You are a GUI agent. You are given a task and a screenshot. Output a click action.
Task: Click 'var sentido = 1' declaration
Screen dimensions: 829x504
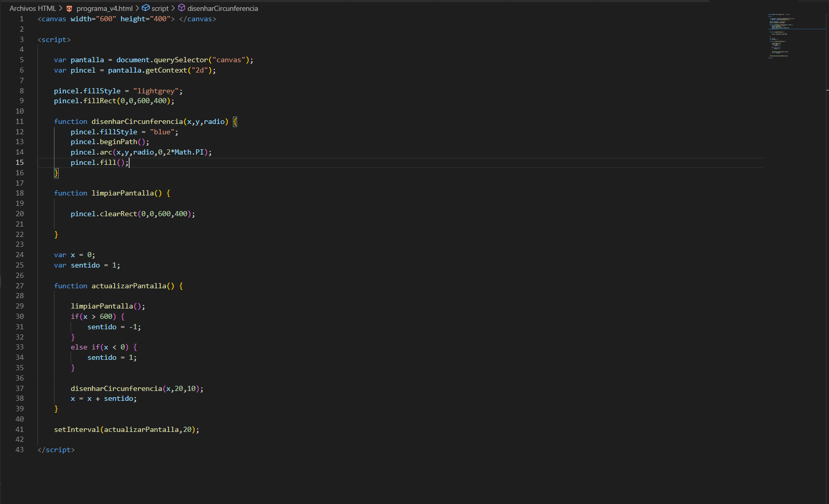(x=86, y=265)
